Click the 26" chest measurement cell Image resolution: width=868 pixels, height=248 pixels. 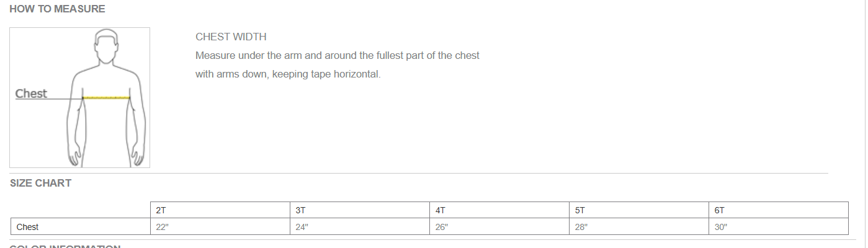[499, 227]
